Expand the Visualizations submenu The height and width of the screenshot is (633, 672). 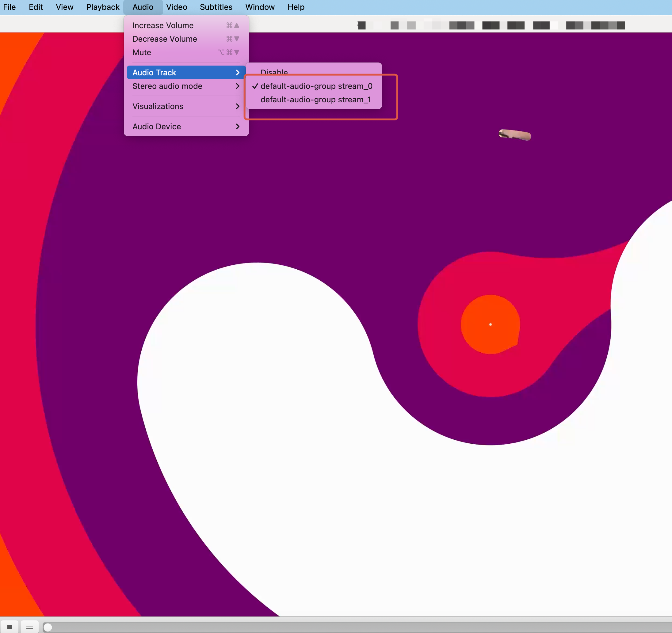tap(158, 106)
